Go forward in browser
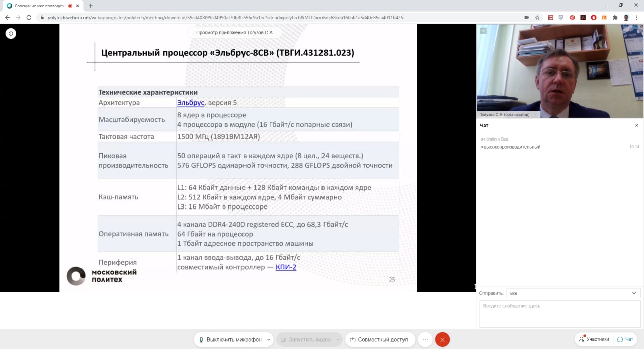Image resolution: width=644 pixels, height=349 pixels. tap(18, 17)
